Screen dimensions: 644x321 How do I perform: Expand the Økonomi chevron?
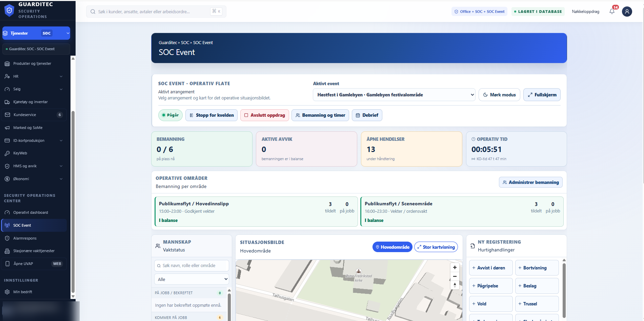tap(61, 179)
